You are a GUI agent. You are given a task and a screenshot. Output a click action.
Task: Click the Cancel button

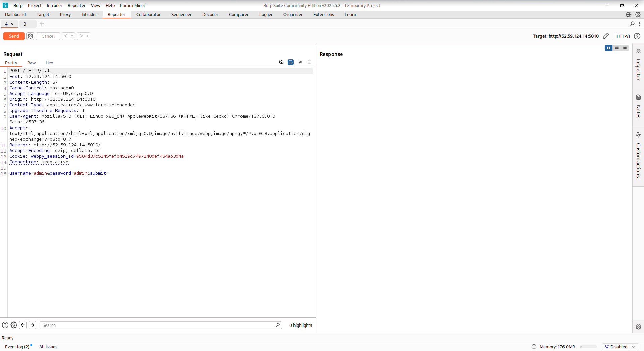point(48,36)
